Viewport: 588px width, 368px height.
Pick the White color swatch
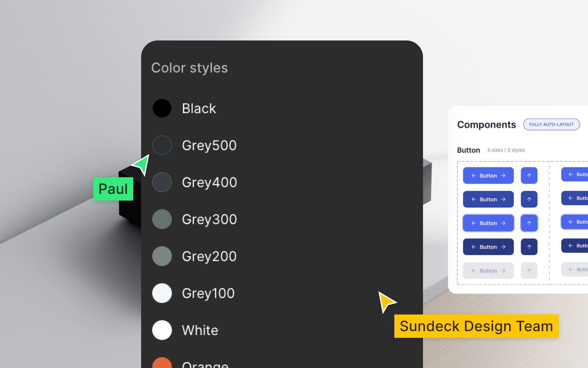click(x=162, y=330)
